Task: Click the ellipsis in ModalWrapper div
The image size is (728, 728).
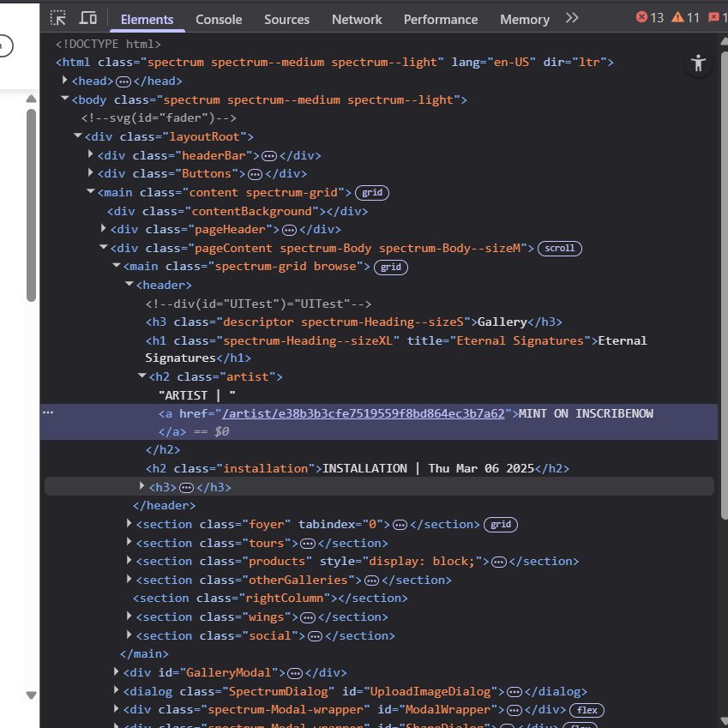Action: point(514,710)
